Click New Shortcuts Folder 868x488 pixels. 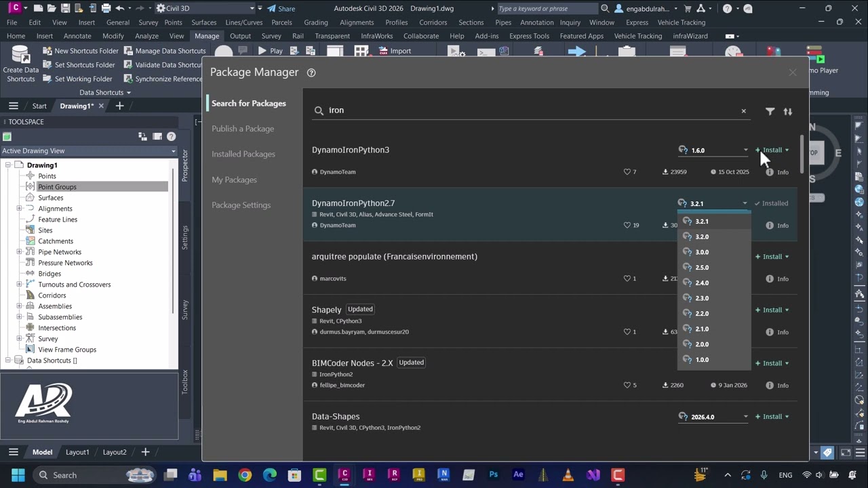80,51
